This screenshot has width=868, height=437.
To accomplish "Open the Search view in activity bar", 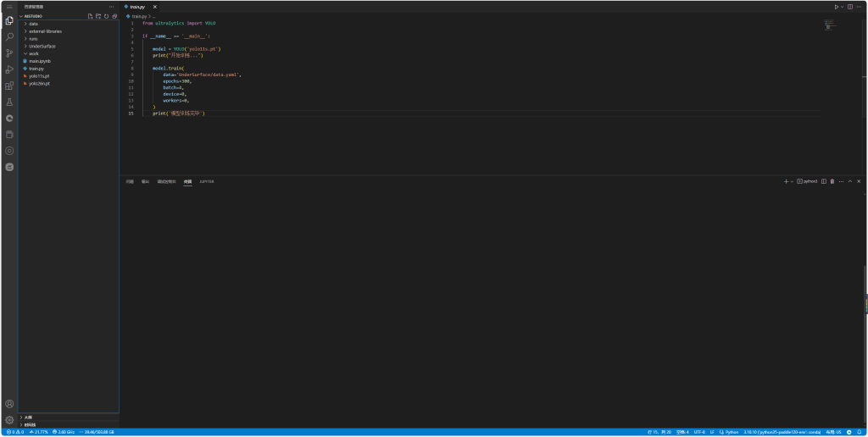I will point(9,36).
